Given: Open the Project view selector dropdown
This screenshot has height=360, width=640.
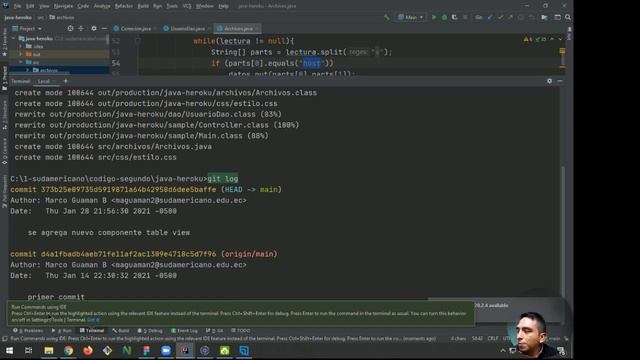Looking at the screenshot, I should coord(27,29).
